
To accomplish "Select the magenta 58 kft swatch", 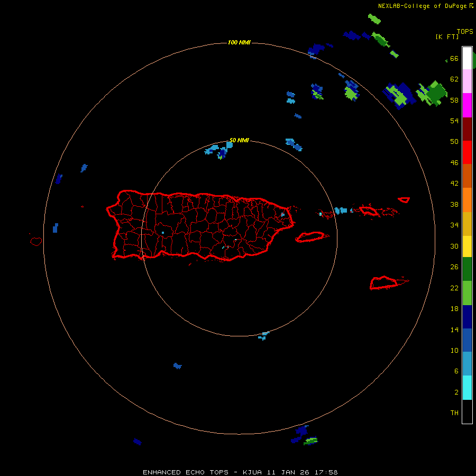I will (467, 105).
